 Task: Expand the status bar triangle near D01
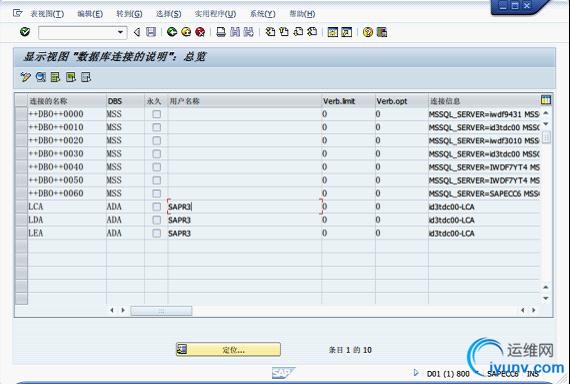click(x=416, y=372)
